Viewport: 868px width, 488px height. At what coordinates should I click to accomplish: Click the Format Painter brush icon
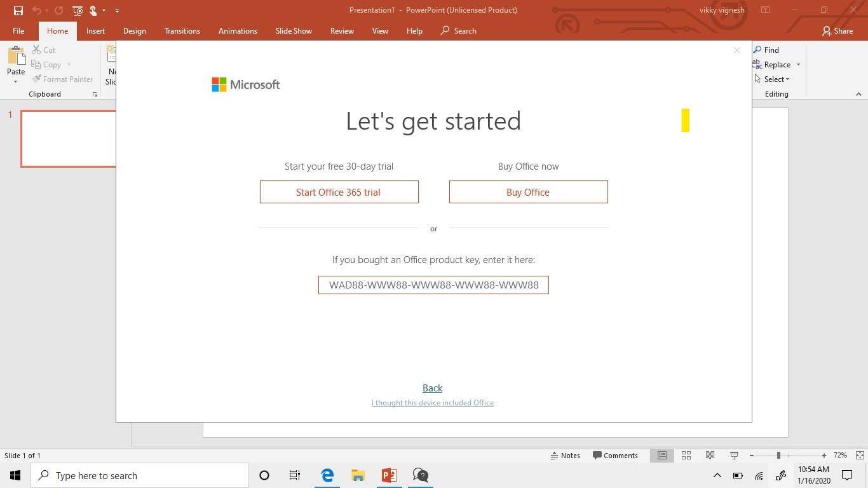coord(36,79)
